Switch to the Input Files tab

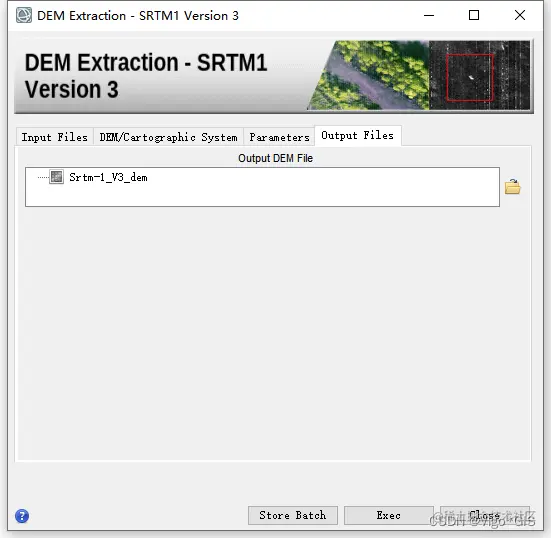click(x=54, y=137)
